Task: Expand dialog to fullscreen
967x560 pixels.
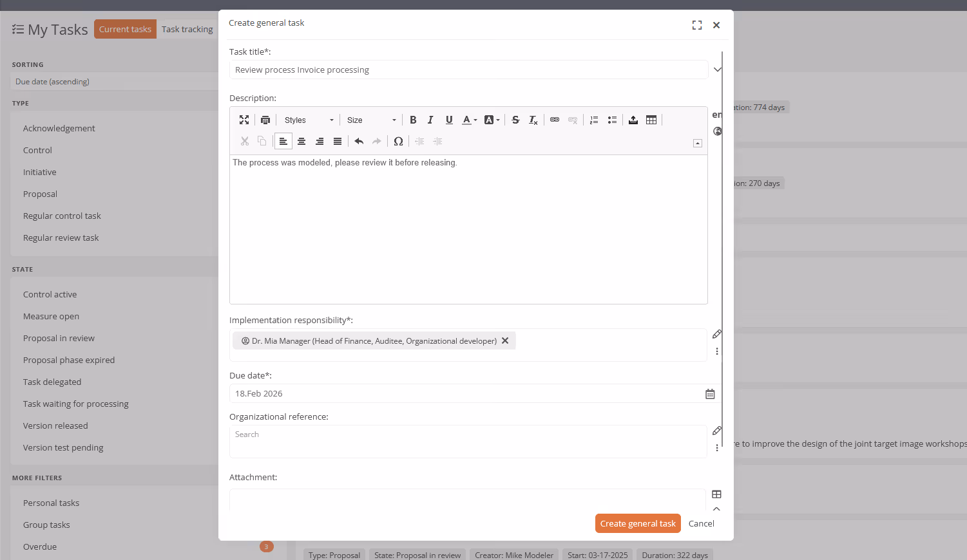Action: click(697, 25)
